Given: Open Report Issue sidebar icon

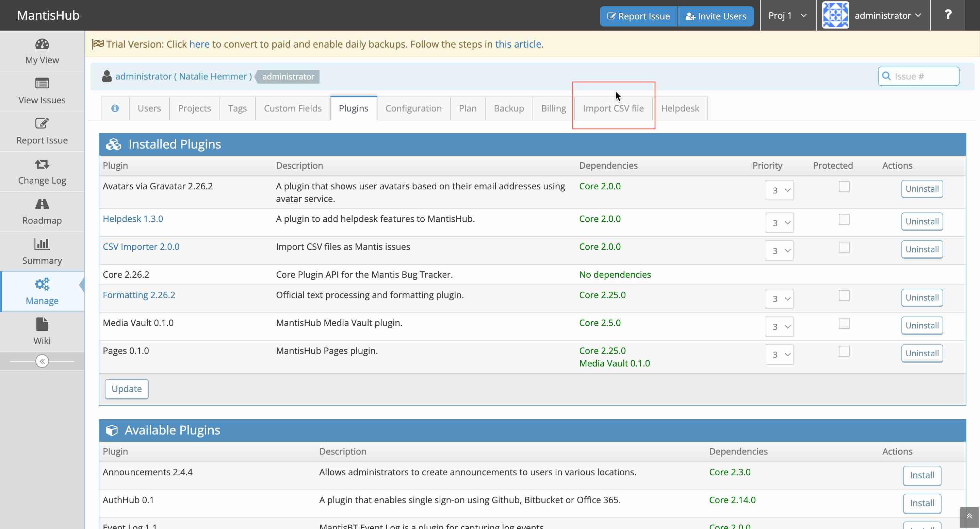Looking at the screenshot, I should click(42, 123).
